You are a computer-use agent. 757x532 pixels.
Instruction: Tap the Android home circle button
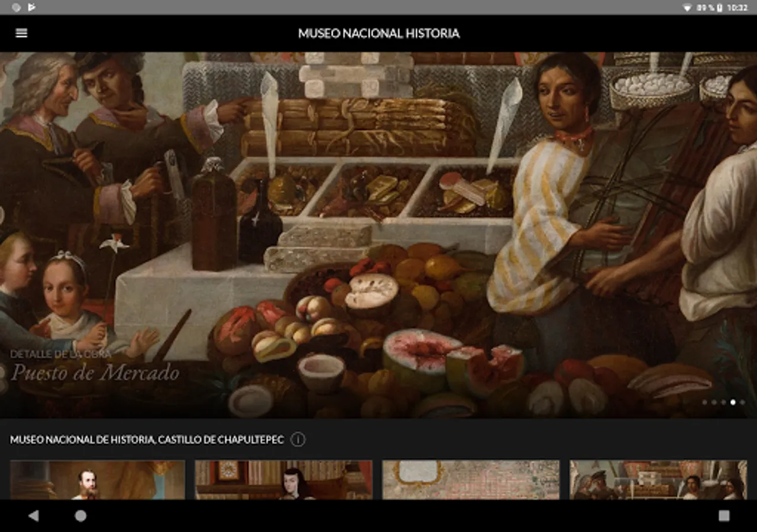click(x=80, y=516)
